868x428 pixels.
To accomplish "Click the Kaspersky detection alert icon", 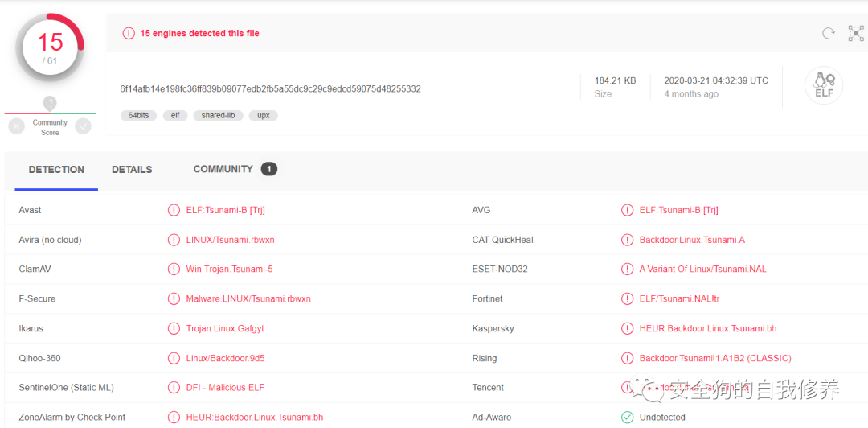I will [627, 329].
